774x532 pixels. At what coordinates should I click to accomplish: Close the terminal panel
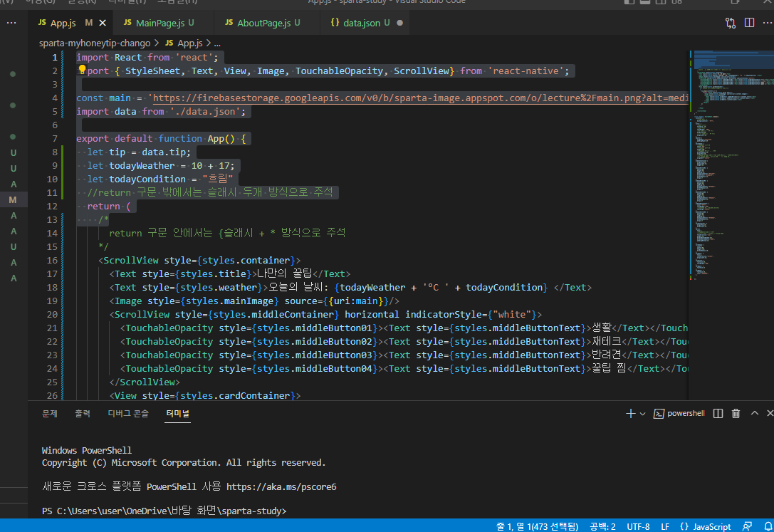[x=769, y=414]
